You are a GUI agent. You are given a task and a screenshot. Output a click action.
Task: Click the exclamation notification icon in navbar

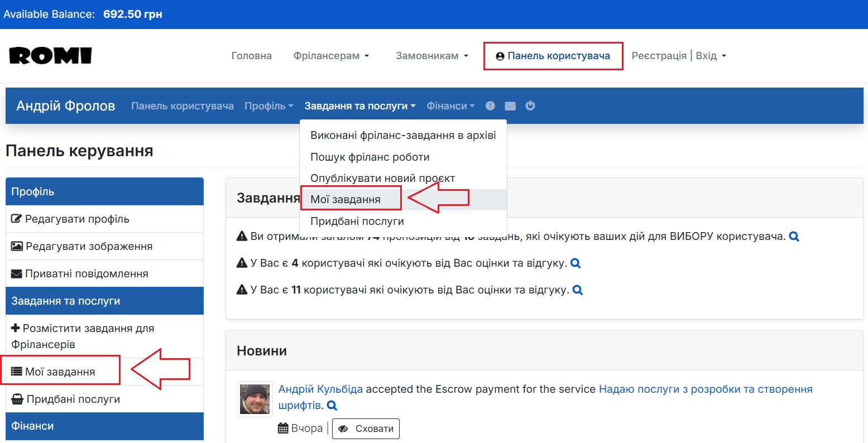[490, 105]
